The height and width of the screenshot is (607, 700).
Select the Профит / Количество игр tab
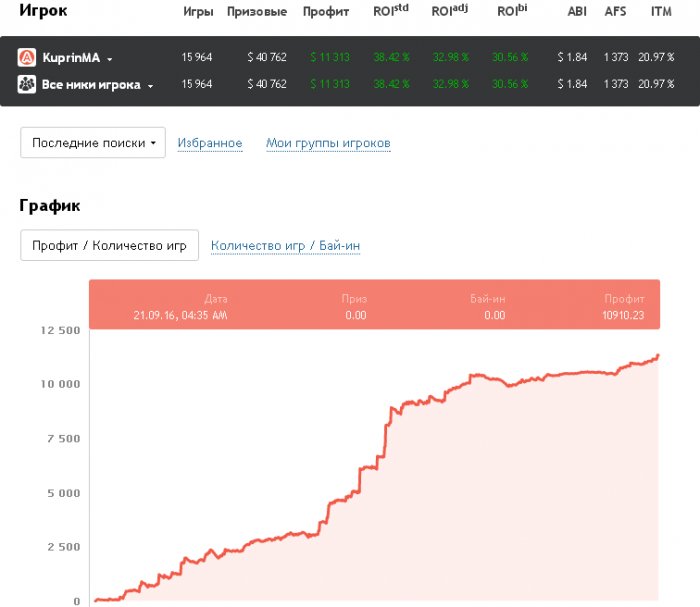point(109,245)
